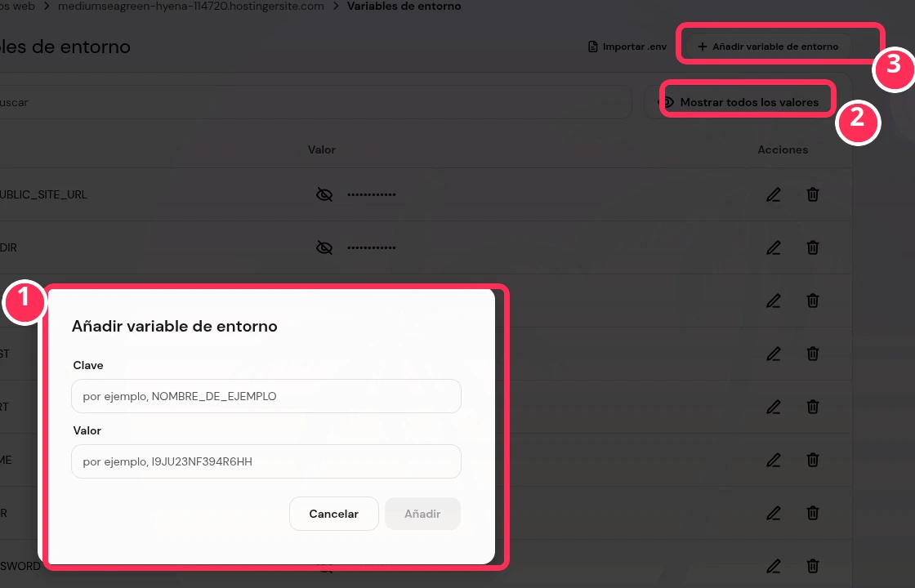Click the trash icon in the row ending in ME
915x588 pixels.
pos(812,460)
